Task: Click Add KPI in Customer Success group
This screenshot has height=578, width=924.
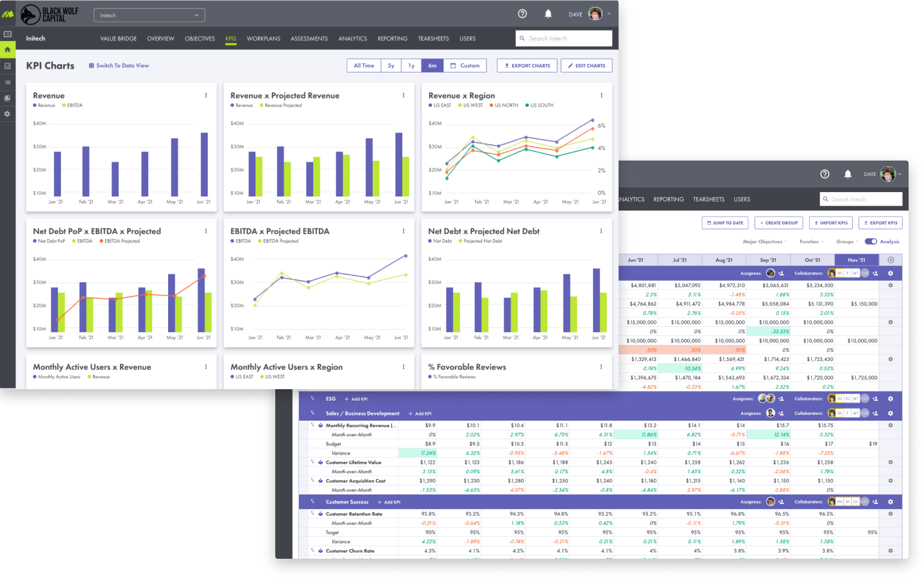Action: 389,502
